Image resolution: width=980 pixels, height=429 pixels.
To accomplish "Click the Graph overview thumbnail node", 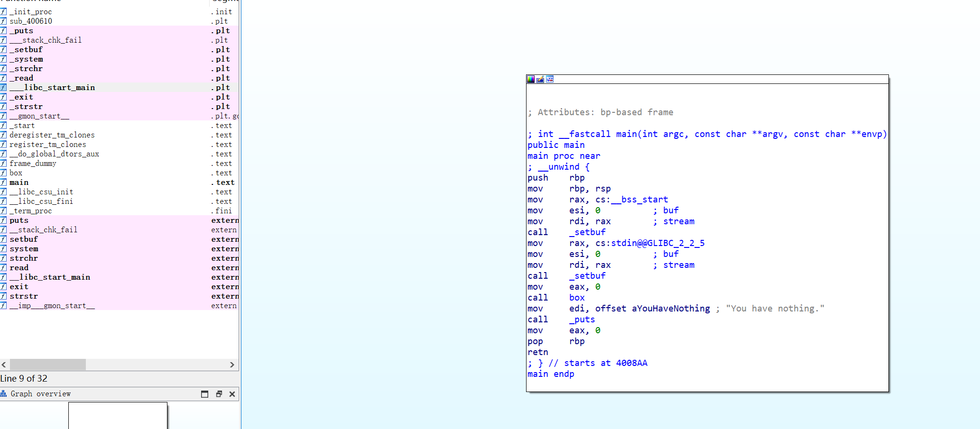I will 118,416.
